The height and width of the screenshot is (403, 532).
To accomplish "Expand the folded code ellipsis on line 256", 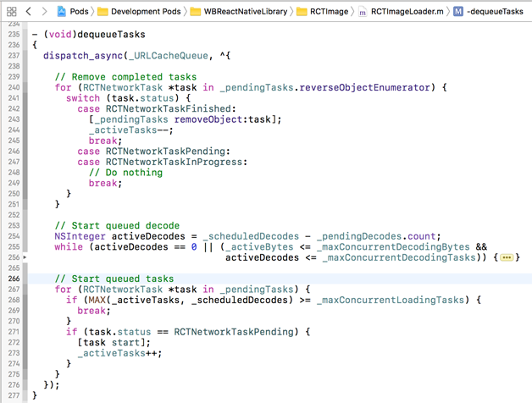I will coord(507,257).
